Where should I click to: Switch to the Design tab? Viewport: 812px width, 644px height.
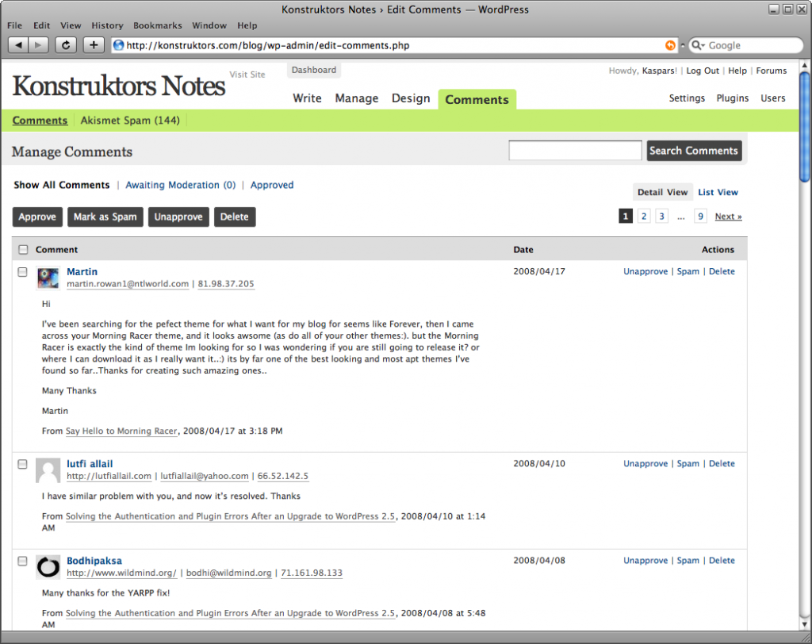pyautogui.click(x=411, y=98)
